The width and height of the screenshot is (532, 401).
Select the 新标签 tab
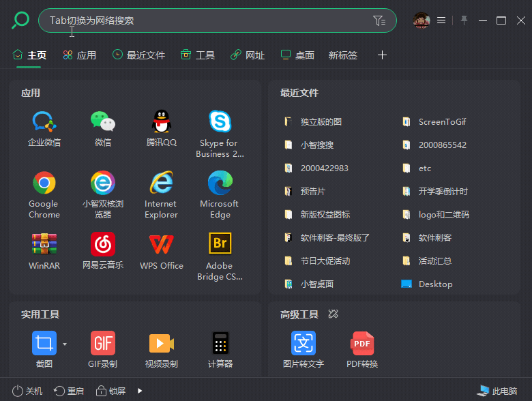[x=342, y=55]
